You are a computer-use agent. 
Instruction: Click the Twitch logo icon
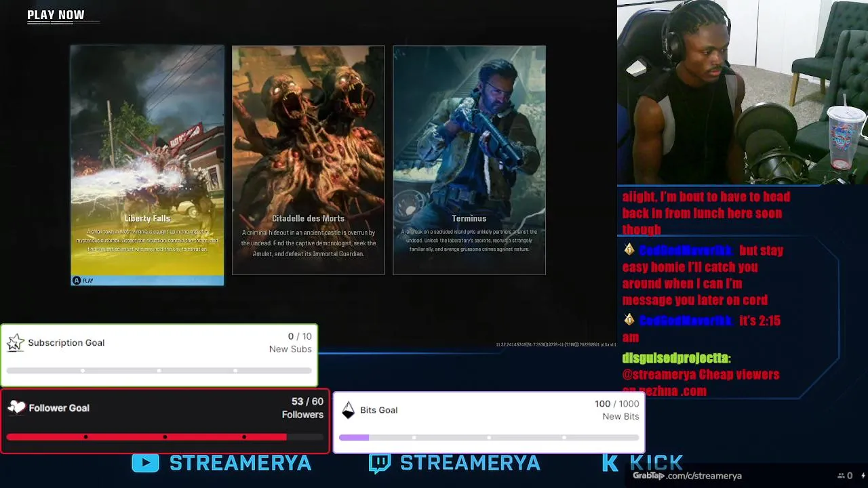pos(380,463)
